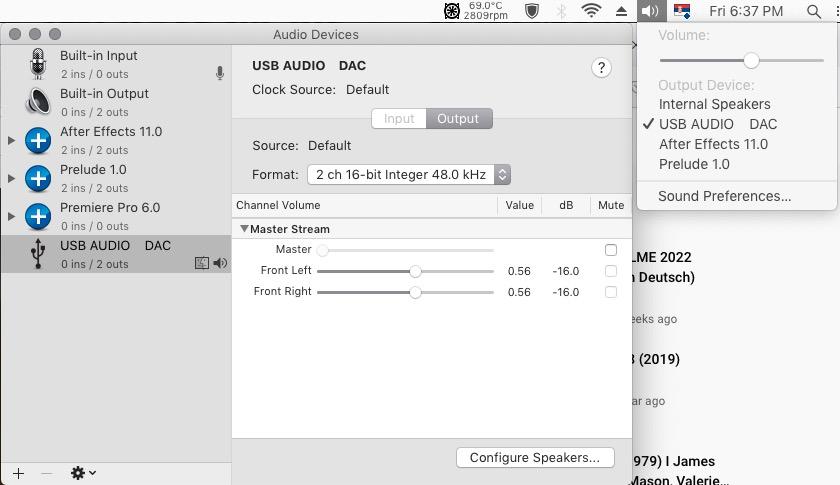840x485 pixels.
Task: Click the Prelude 1.0 plus icon
Action: [x=38, y=178]
